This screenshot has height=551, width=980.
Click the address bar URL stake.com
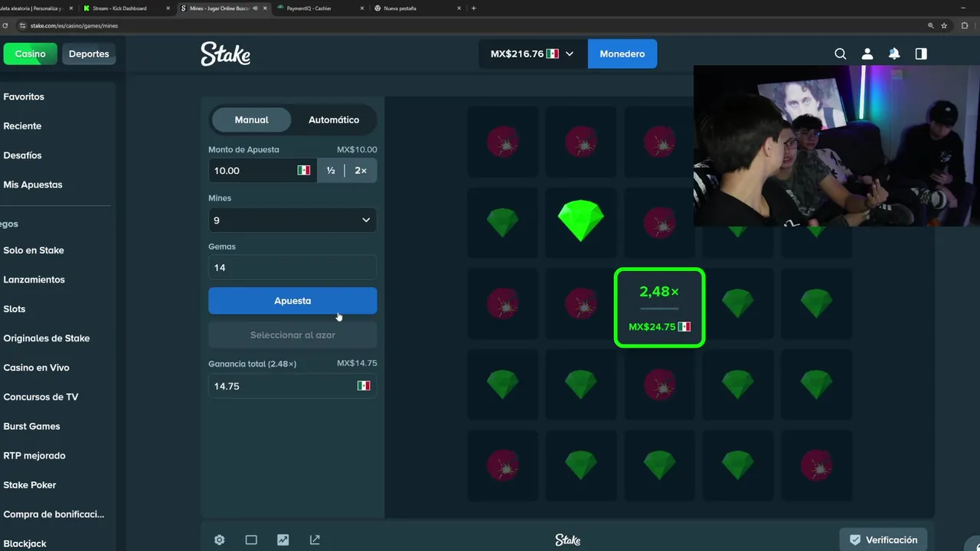(x=74, y=25)
